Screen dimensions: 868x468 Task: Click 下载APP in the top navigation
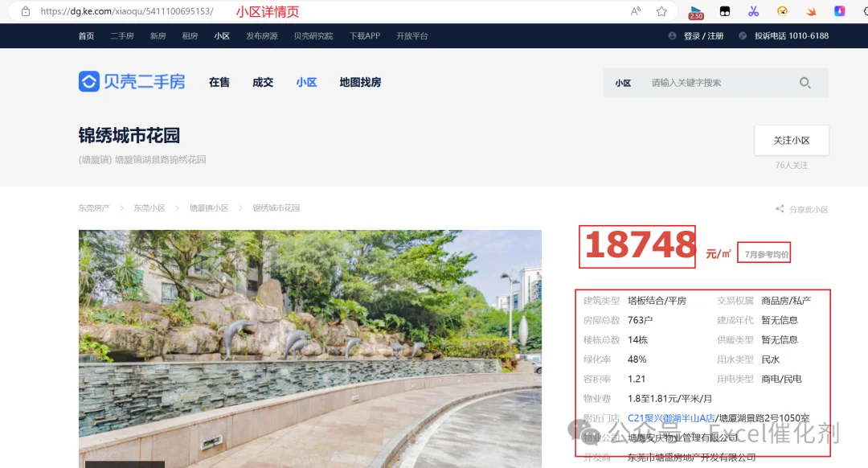(x=365, y=36)
